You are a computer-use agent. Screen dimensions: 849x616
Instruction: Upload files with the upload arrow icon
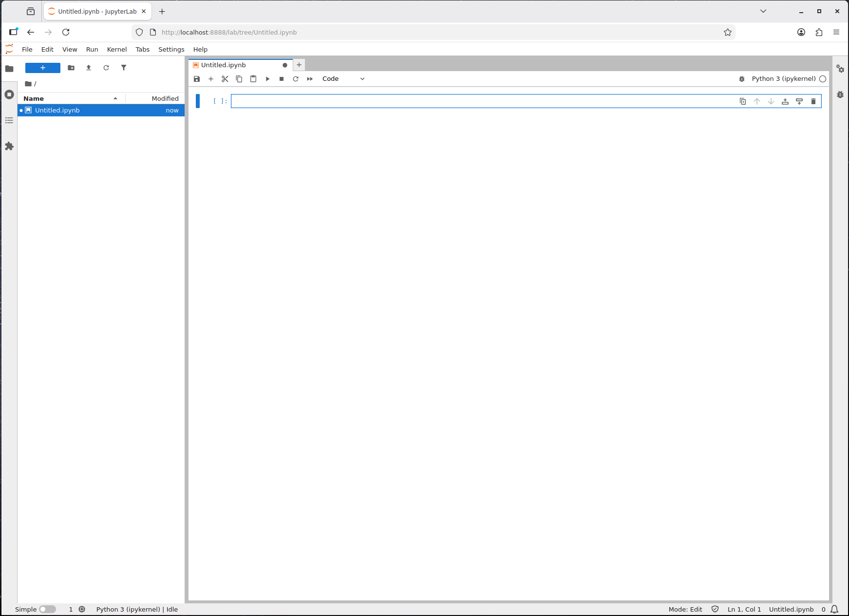coord(89,68)
